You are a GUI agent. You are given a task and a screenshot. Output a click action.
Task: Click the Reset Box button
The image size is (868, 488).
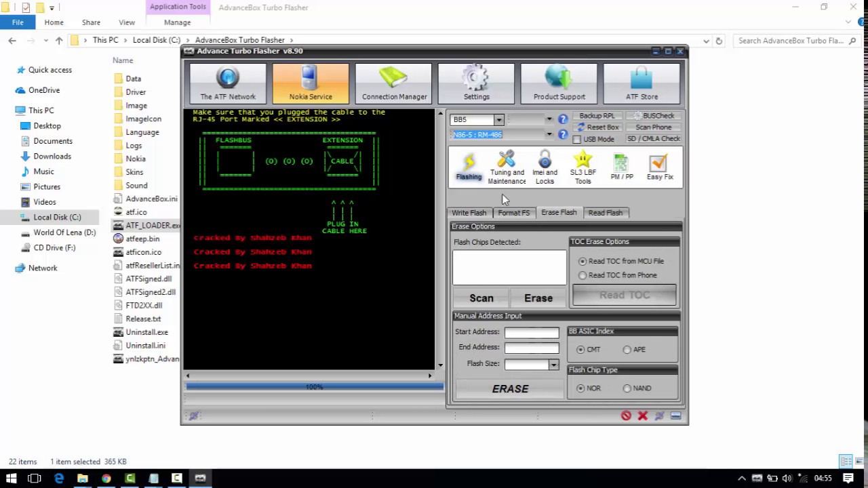pos(597,127)
